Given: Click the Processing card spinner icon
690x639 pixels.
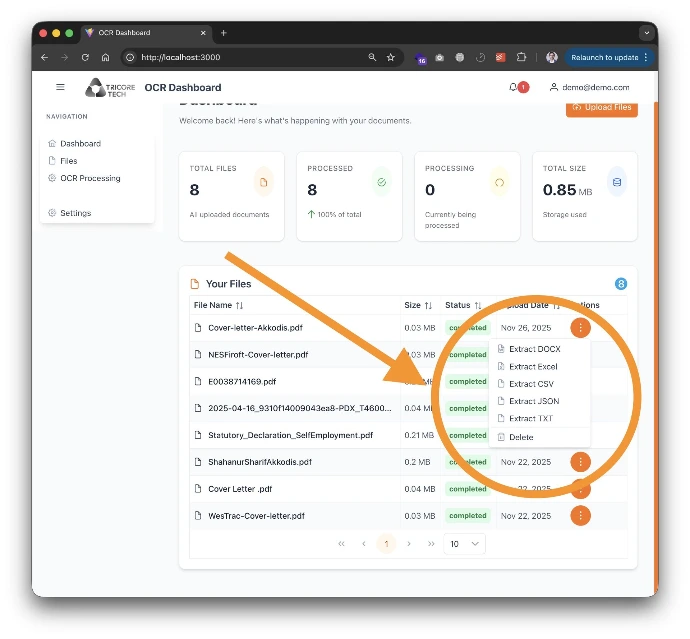Looking at the screenshot, I should 499,182.
